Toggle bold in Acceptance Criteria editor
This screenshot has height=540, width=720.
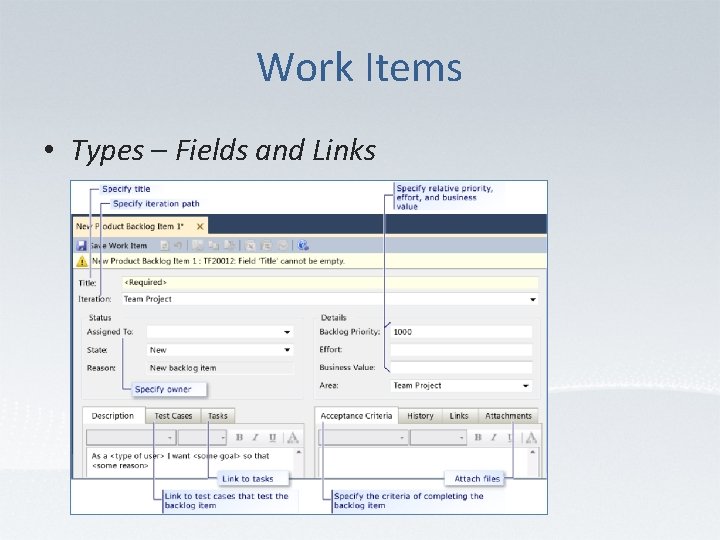[478, 438]
